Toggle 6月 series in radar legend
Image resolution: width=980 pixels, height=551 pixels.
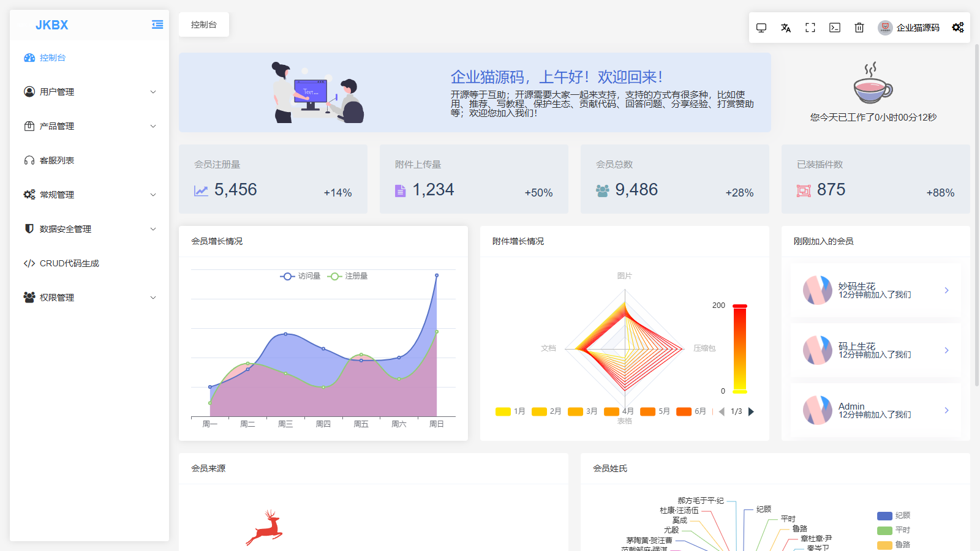coord(691,411)
